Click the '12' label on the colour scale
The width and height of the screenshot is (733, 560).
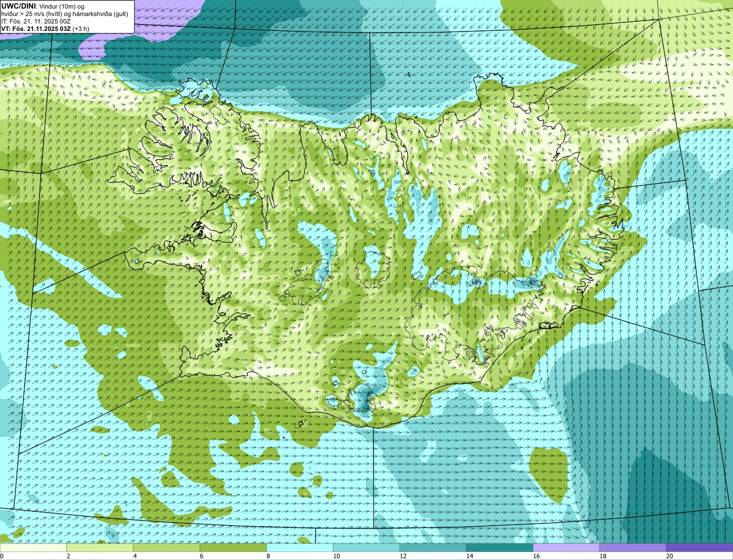click(403, 556)
